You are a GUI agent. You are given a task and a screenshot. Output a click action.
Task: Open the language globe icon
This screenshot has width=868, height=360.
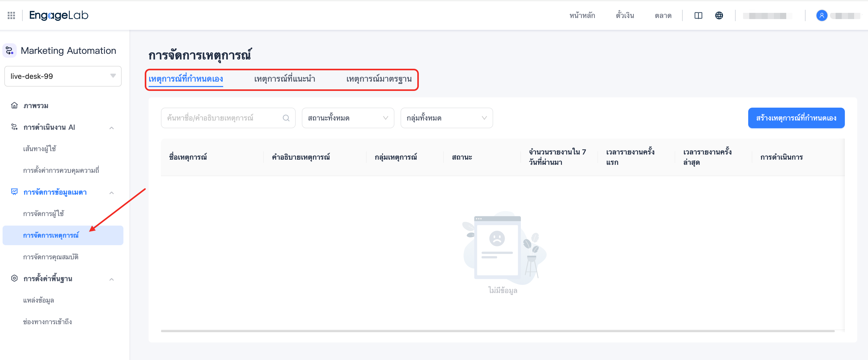pyautogui.click(x=719, y=15)
